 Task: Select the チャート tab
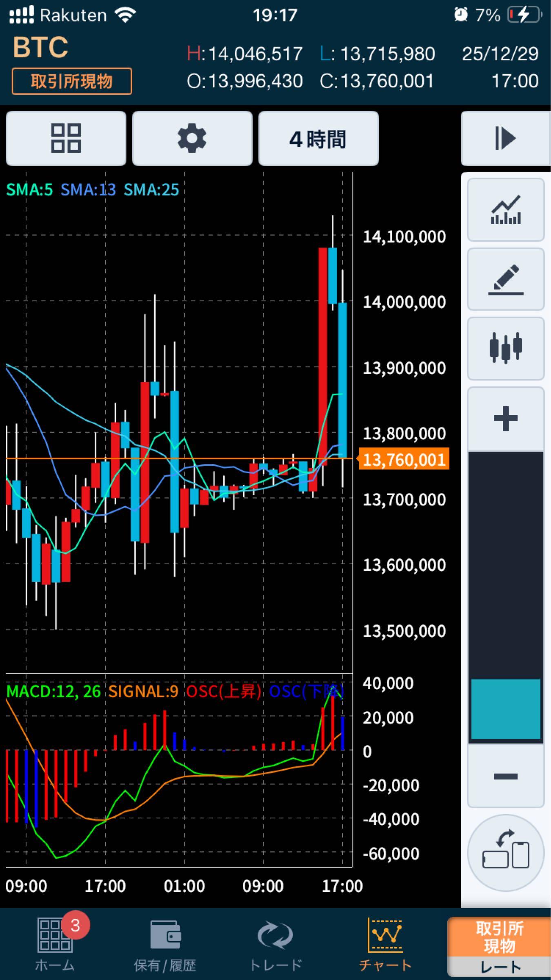385,943
